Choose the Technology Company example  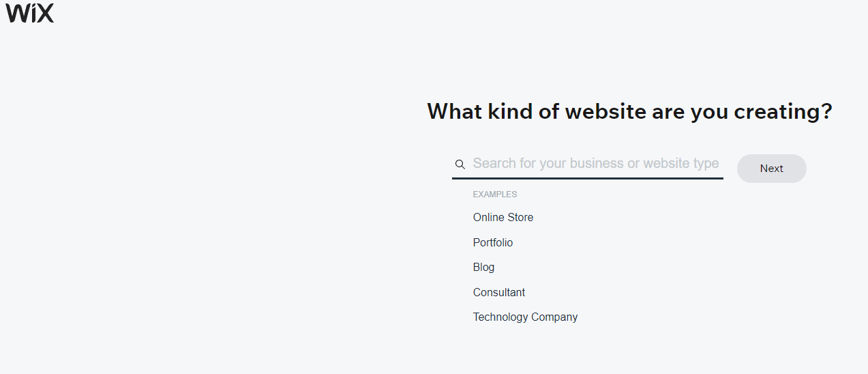(525, 317)
